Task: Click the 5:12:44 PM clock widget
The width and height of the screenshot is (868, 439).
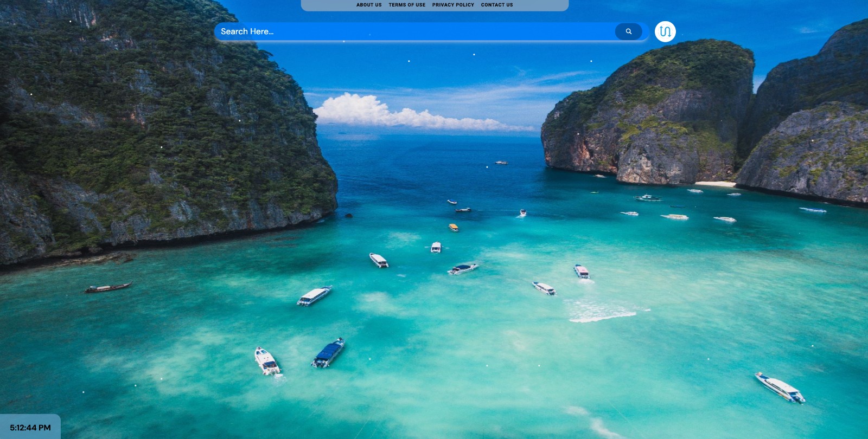Action: 30,427
